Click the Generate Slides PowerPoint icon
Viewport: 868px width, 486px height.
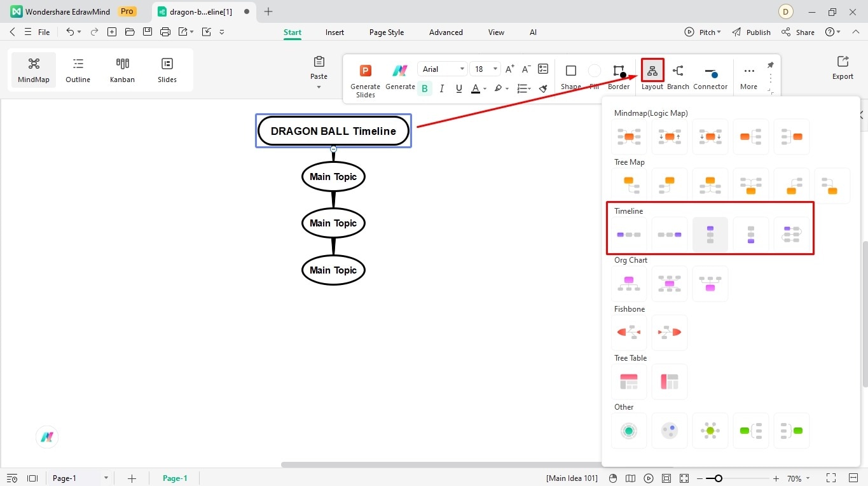point(366,71)
